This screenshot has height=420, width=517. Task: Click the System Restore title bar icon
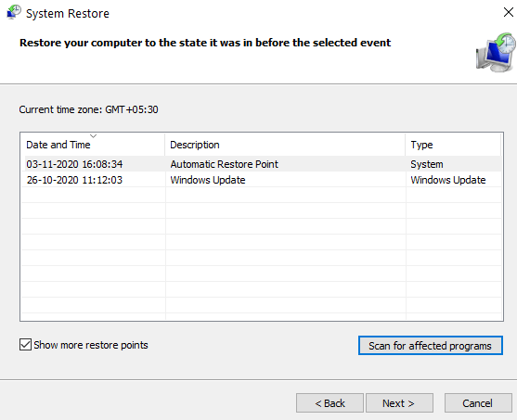point(14,13)
